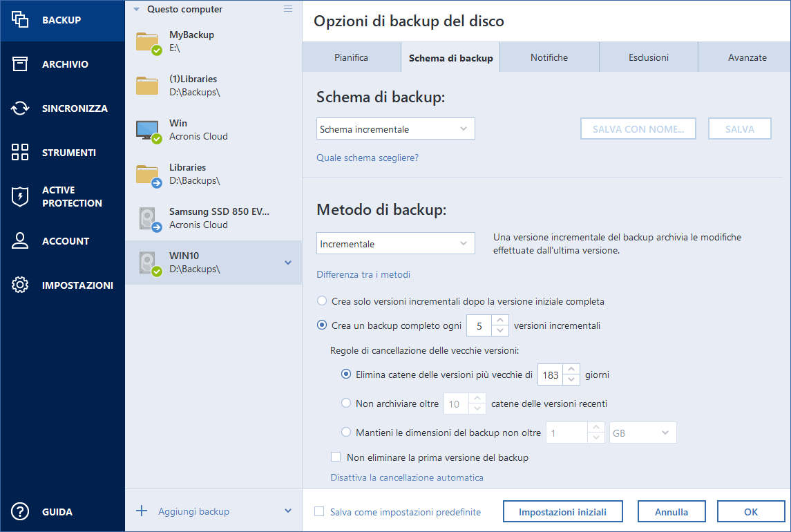Open the backup list hamburger menu

287,9
